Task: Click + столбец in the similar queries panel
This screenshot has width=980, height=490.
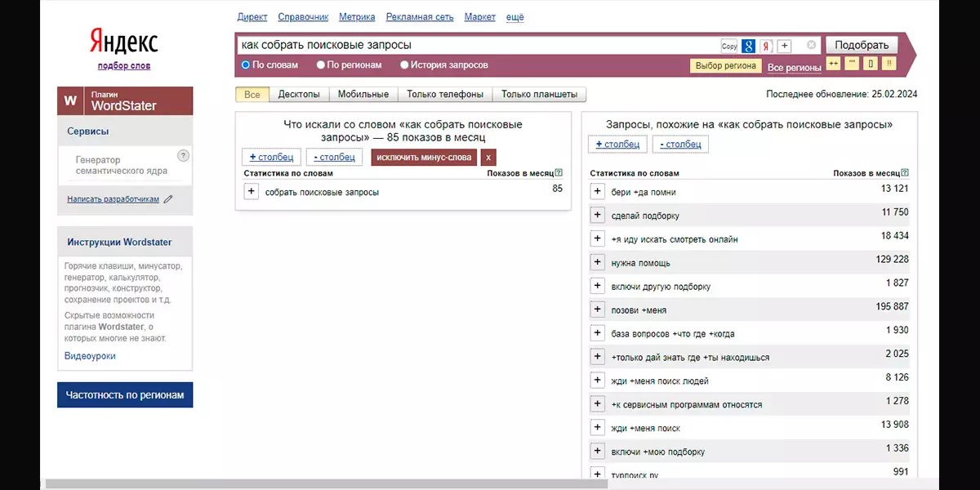Action: coord(617,145)
